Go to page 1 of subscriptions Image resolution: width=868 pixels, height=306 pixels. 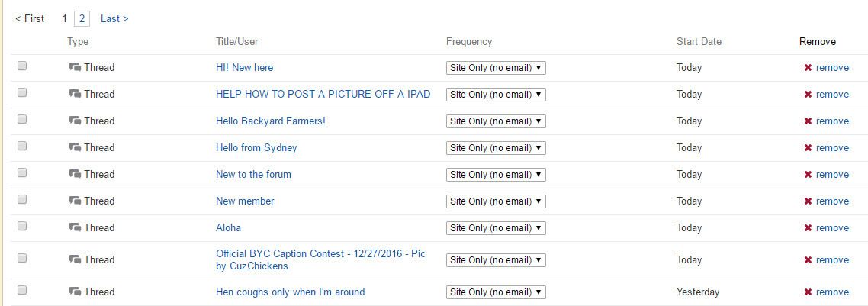(x=65, y=18)
